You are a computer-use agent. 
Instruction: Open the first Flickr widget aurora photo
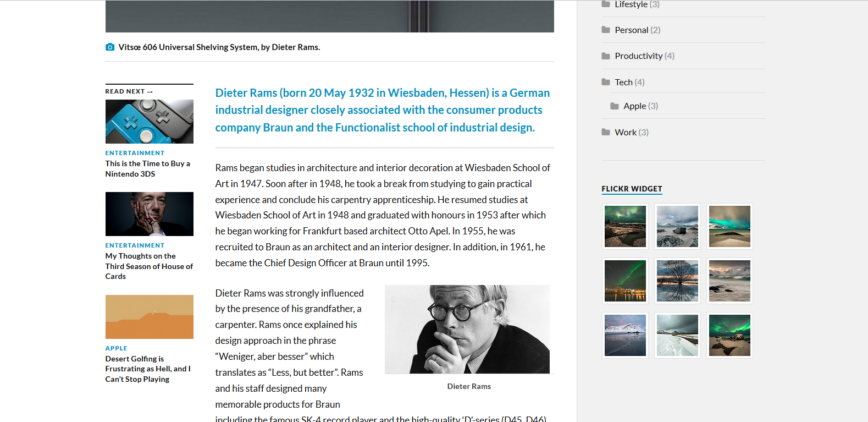tap(625, 226)
